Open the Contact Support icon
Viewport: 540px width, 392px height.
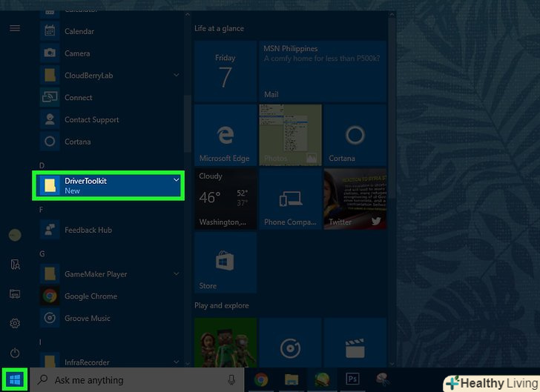[50, 119]
